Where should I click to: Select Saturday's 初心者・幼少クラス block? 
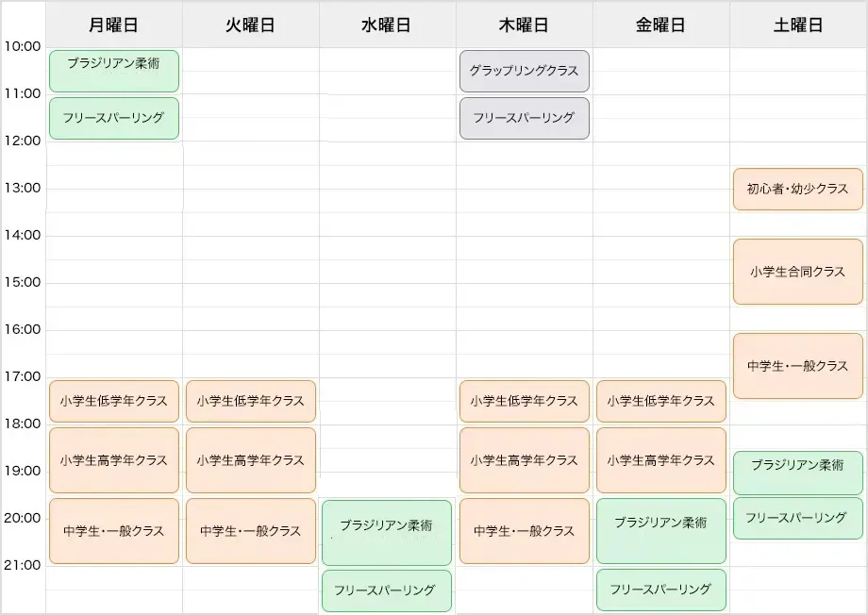[797, 189]
